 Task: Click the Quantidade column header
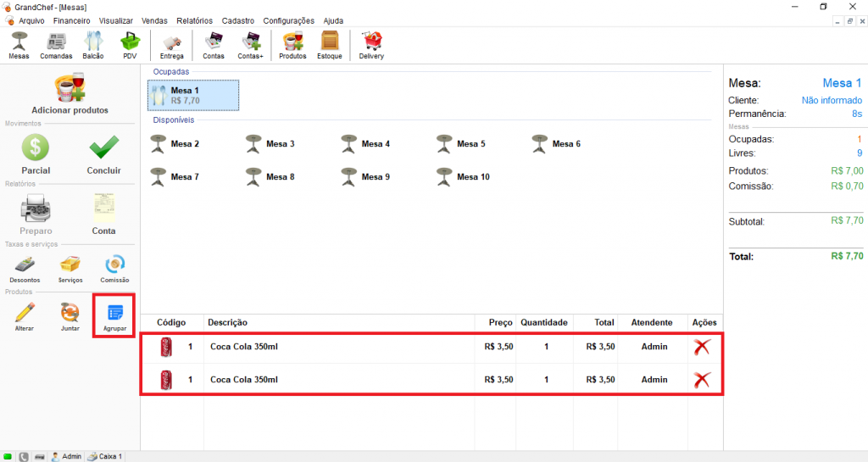[543, 322]
